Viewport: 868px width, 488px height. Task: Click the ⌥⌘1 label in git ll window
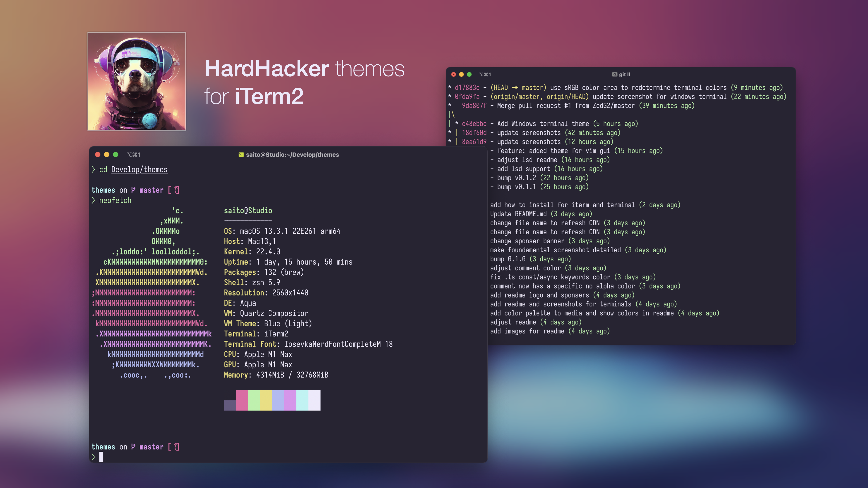point(485,74)
